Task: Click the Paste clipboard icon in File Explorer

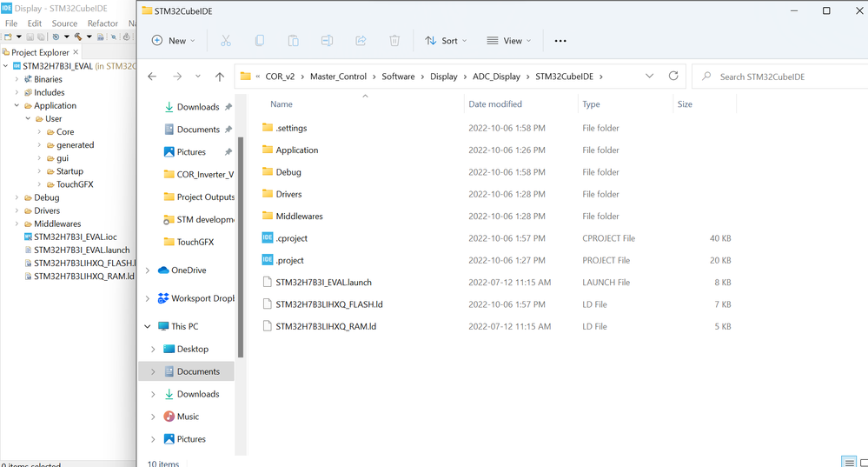Action: [x=293, y=41]
